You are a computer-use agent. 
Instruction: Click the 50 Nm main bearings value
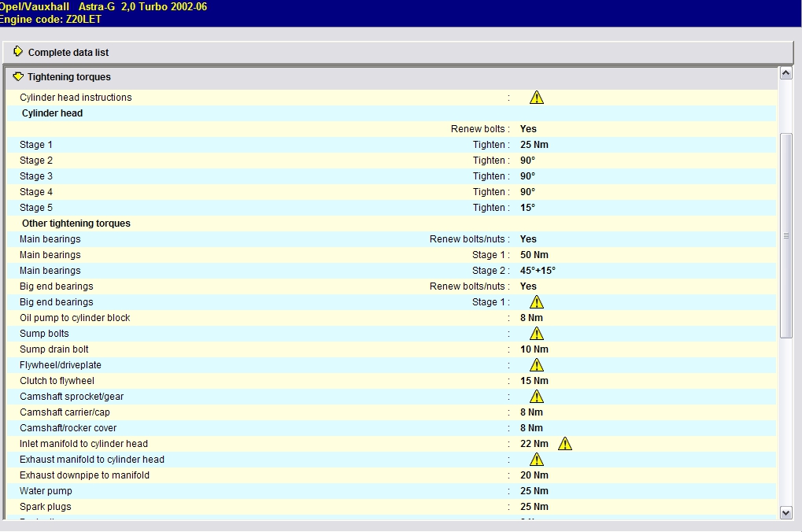pos(534,255)
